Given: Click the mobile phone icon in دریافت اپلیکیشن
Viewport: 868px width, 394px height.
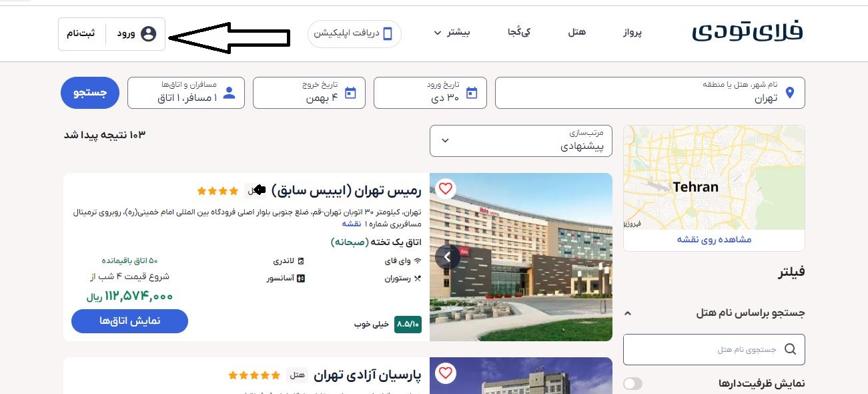Looking at the screenshot, I should (388, 34).
